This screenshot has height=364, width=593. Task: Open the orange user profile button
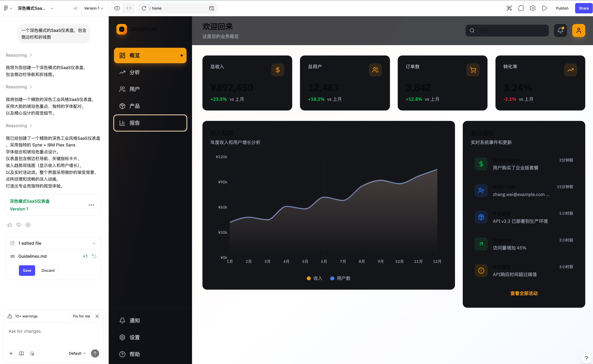(x=579, y=30)
